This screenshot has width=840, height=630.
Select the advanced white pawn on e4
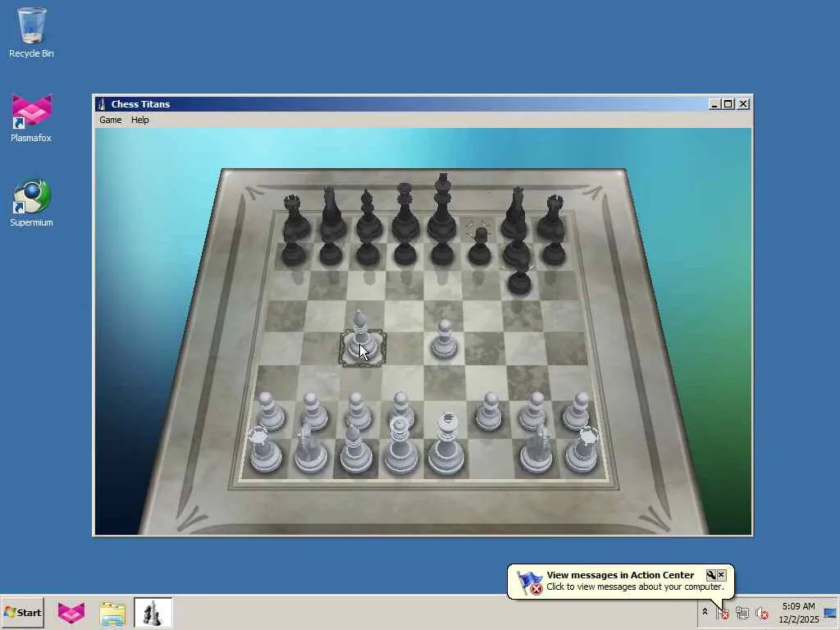click(x=444, y=340)
